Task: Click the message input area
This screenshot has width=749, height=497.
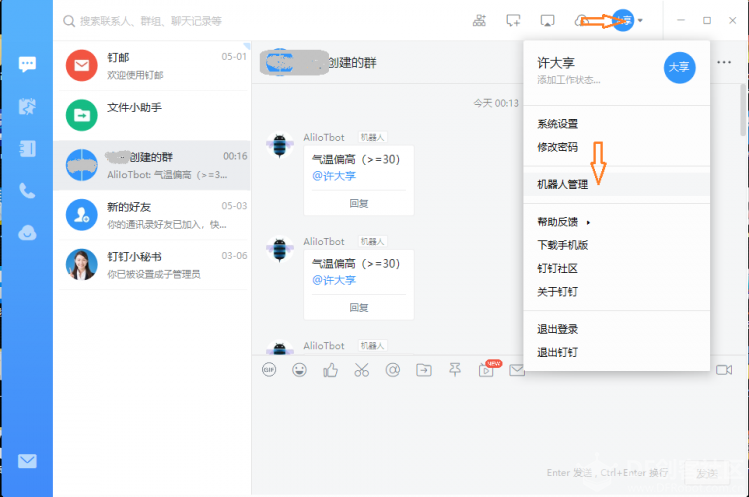Action: (x=497, y=421)
